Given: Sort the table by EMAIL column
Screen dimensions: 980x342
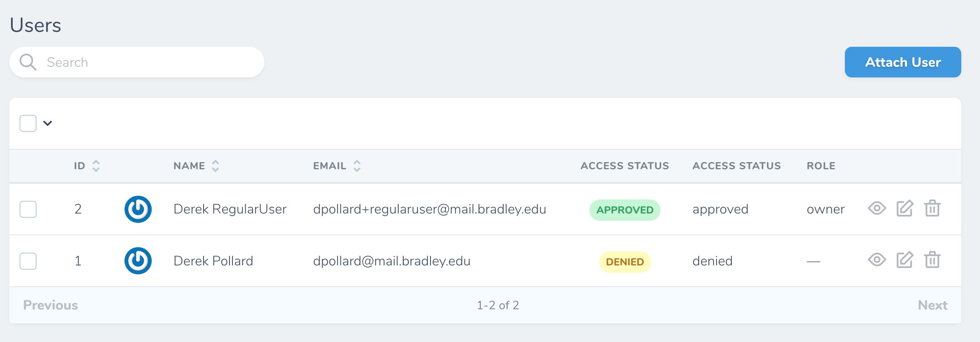Looking at the screenshot, I should coord(357,165).
